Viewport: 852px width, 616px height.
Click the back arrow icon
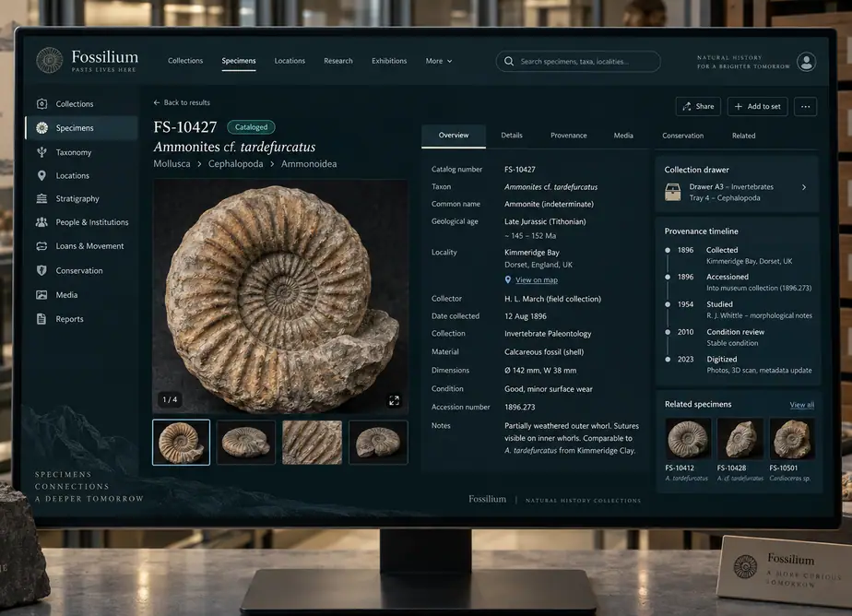click(x=157, y=102)
